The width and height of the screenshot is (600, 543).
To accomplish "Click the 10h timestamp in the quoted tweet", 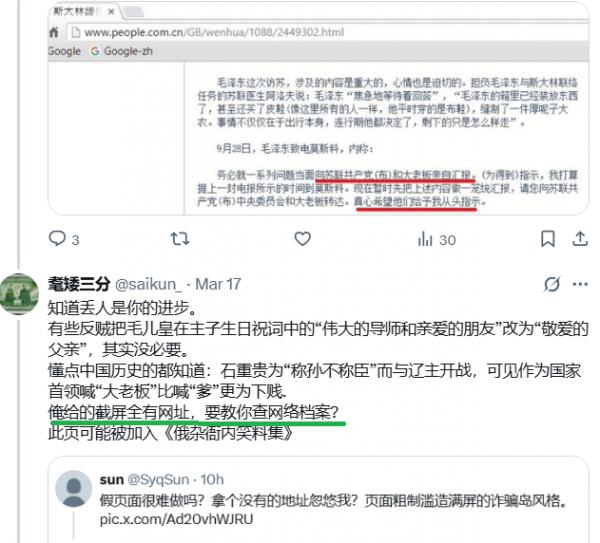I will (212, 479).
